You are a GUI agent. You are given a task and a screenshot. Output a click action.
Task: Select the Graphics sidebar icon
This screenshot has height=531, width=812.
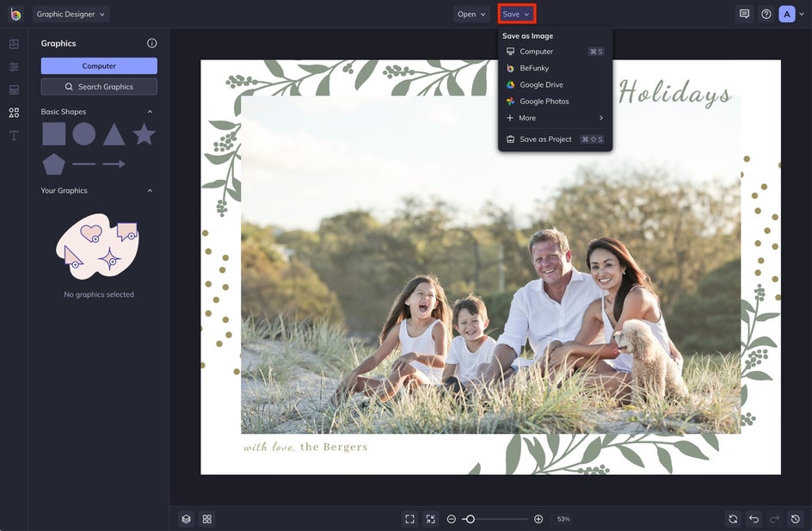point(14,113)
